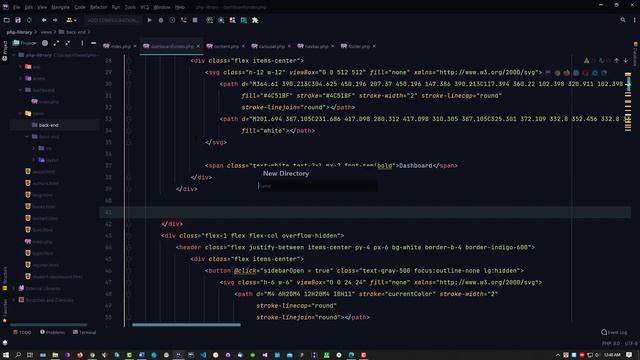Jump to next highlighted error down arrow
The image size is (640, 360).
626,60
